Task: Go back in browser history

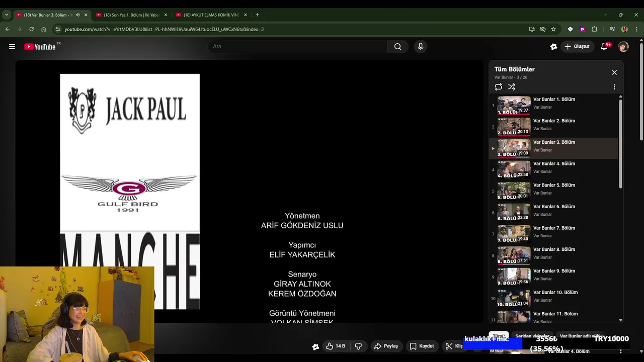Action: 7,29
